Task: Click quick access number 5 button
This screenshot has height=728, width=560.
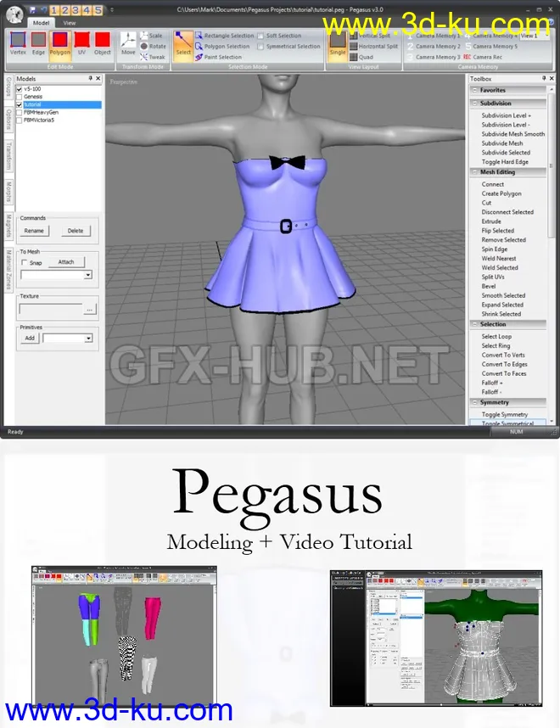Action: click(x=98, y=9)
